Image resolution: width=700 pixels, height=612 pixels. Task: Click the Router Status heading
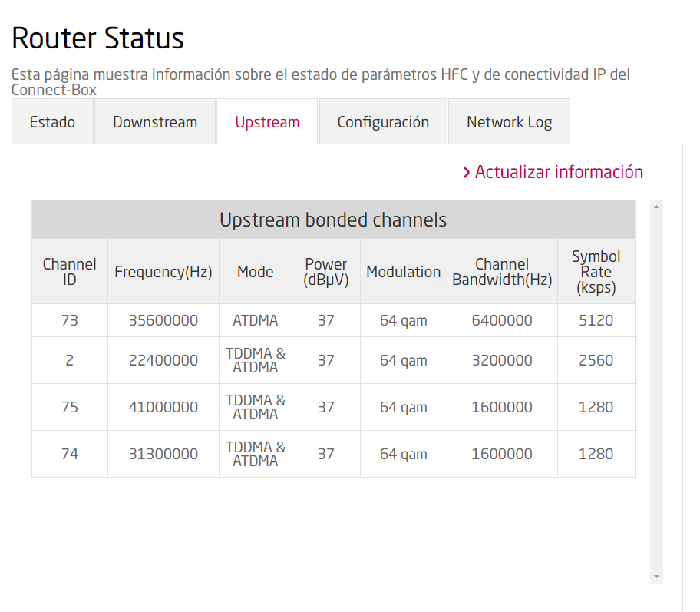98,38
